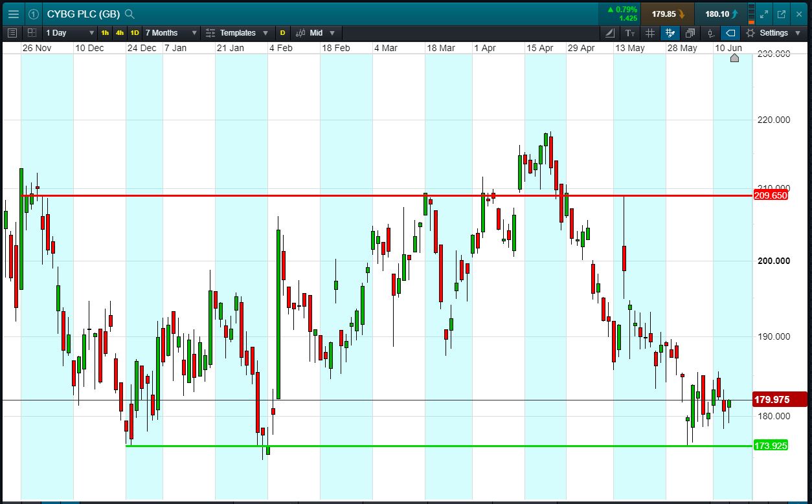Screen dimensions: 812x504
Task: Click the magnifier search icon beside CYBG PLC
Action: (x=130, y=14)
